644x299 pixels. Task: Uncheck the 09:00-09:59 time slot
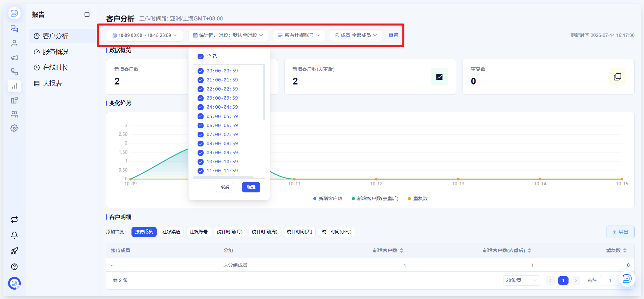tap(201, 153)
